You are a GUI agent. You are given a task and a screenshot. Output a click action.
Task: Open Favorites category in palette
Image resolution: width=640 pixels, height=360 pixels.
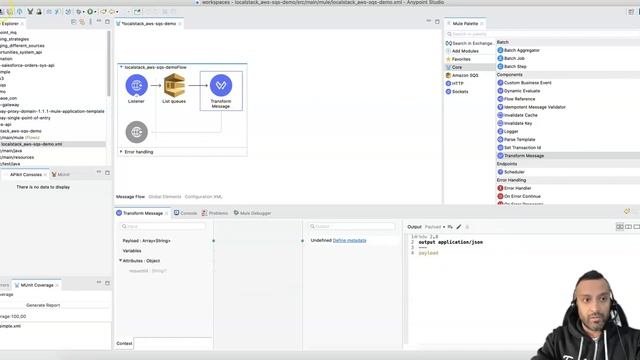458,59
